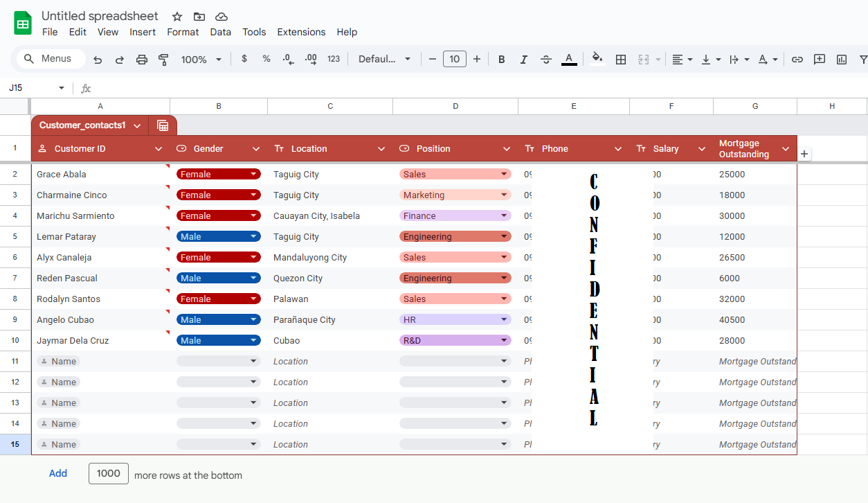The image size is (868, 503).
Task: Star the Untitled spreadsheet
Action: coord(177,17)
